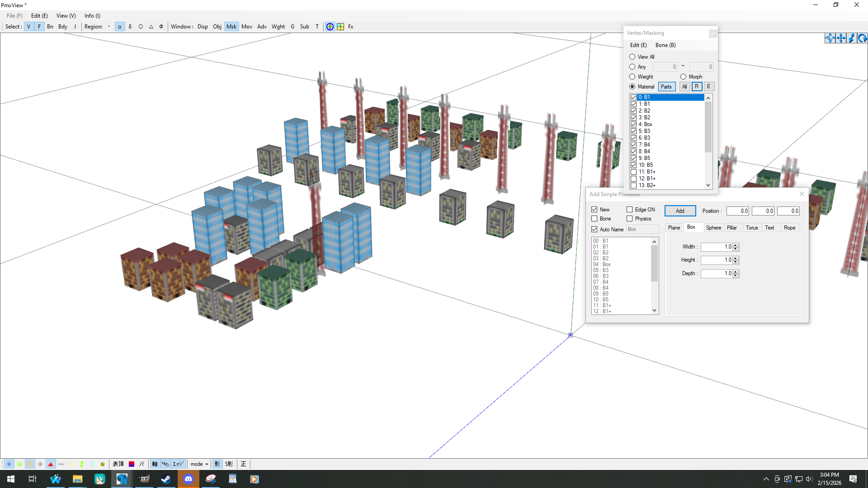
Task: Click the red-blue gradient square icon
Action: point(132,464)
